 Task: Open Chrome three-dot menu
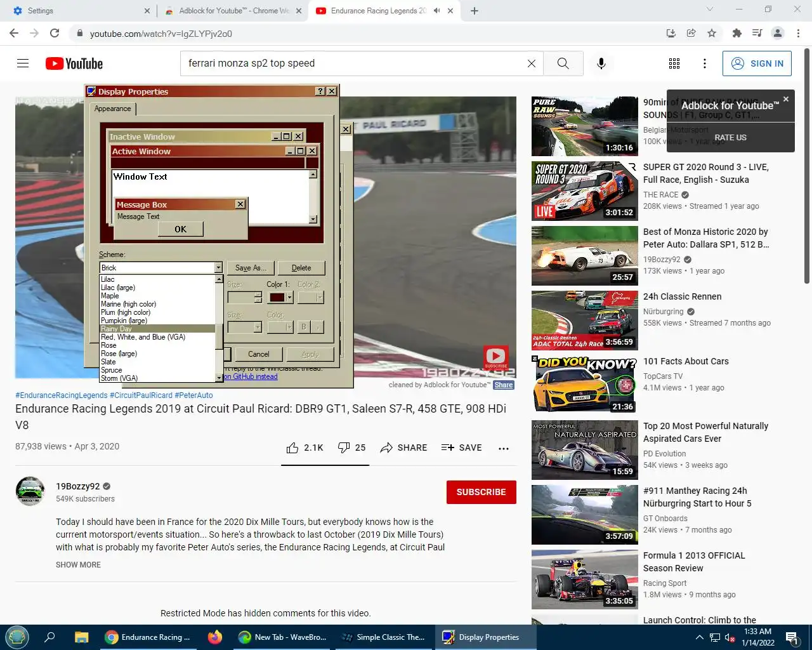[798, 33]
